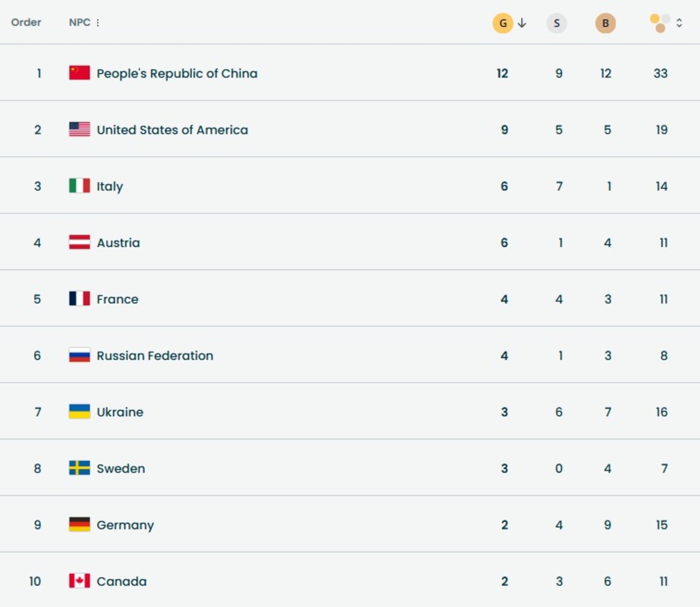This screenshot has width=700, height=607.
Task: Click the Sweden flag icon
Action: click(80, 468)
